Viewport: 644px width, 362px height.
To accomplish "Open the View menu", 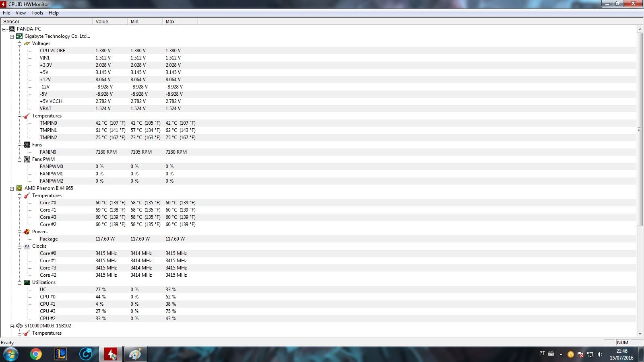I will (x=21, y=13).
